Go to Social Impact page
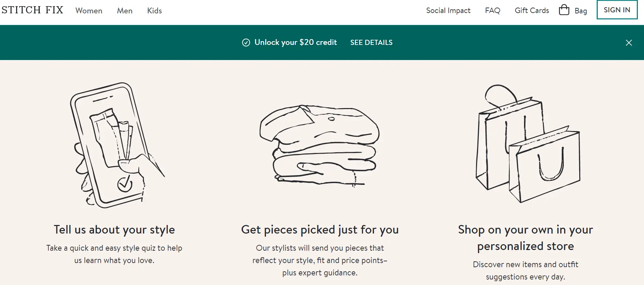Screen dimensions: 644x285 448,11
